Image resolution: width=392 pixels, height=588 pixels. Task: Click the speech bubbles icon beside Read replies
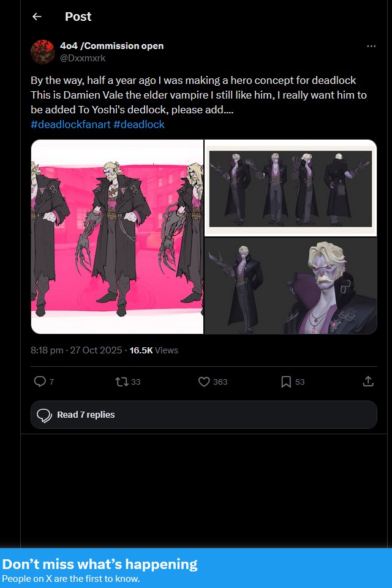click(x=44, y=415)
